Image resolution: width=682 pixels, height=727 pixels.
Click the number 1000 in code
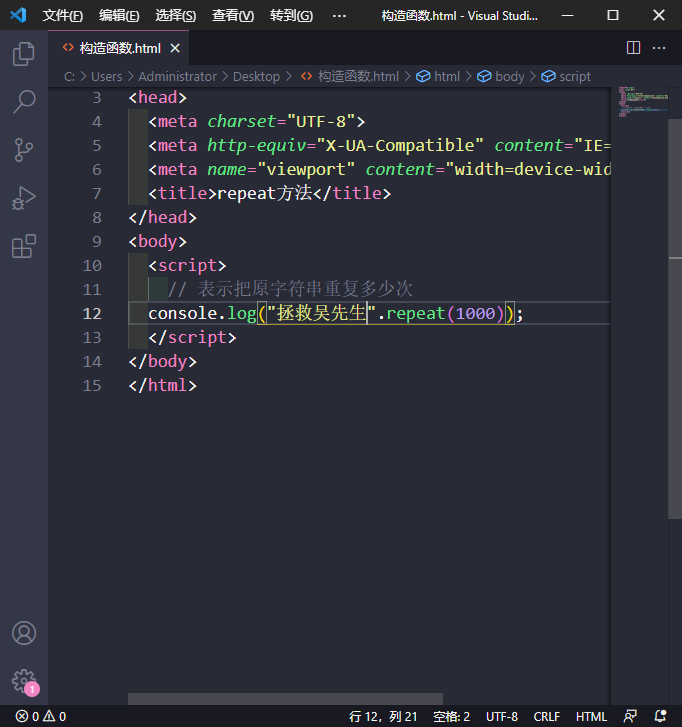coord(475,313)
